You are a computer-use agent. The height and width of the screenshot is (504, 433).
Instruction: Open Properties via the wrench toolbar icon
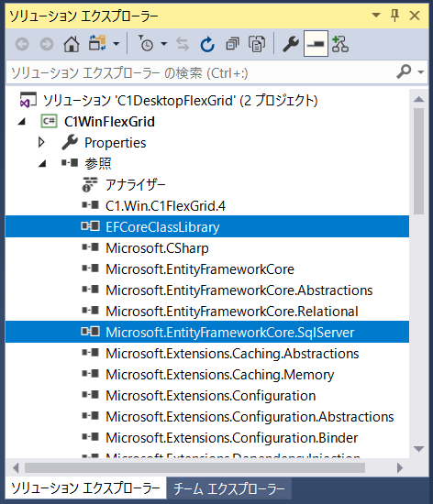click(291, 44)
